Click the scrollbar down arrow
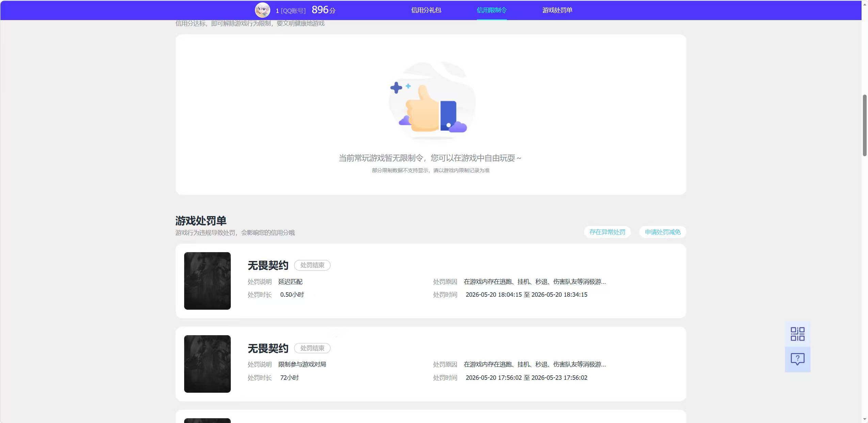Image resolution: width=868 pixels, height=423 pixels. [865, 419]
